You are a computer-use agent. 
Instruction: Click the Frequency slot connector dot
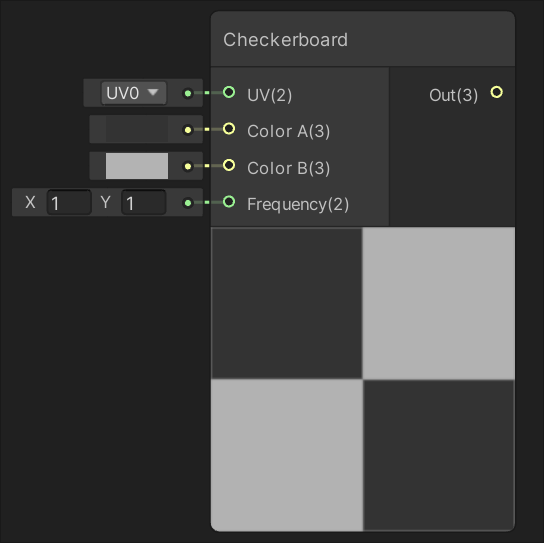(188, 203)
